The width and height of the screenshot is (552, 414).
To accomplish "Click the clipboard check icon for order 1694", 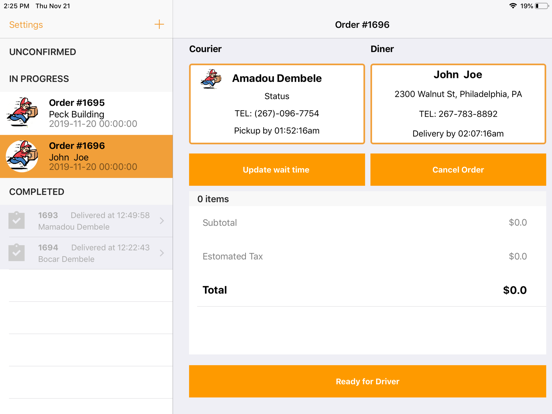I will (17, 252).
